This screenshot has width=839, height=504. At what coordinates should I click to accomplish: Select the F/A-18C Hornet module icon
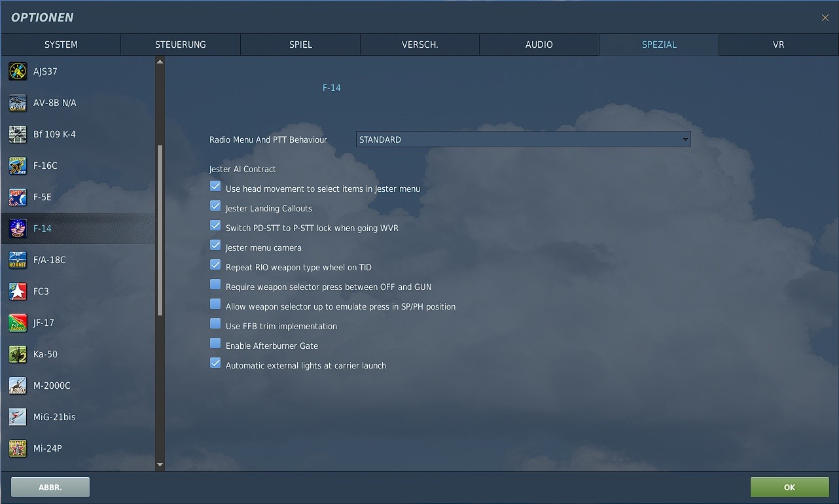pyautogui.click(x=18, y=260)
